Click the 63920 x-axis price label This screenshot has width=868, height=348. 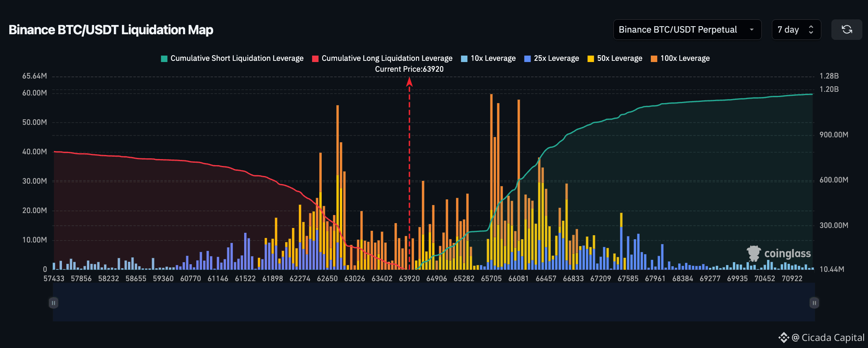409,279
